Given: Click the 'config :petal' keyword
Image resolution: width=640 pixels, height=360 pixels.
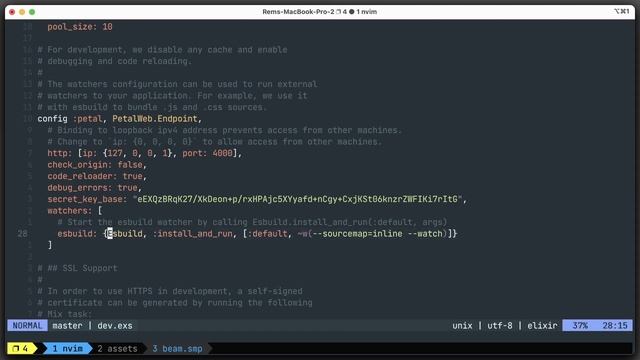Looking at the screenshot, I should tap(70, 119).
